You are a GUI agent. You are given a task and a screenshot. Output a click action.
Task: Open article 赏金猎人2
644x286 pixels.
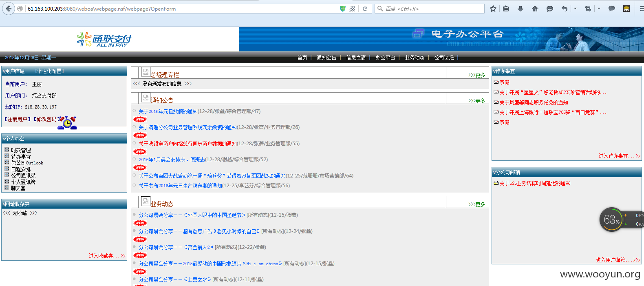176,247
